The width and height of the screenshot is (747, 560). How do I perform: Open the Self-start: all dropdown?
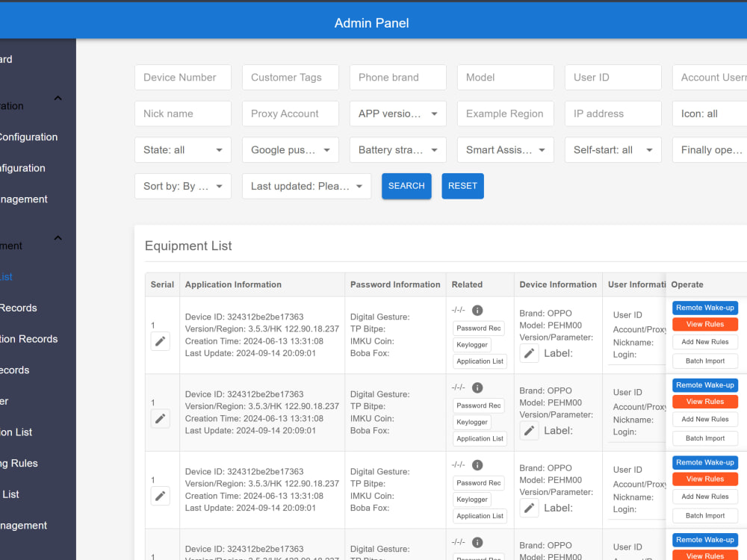613,150
